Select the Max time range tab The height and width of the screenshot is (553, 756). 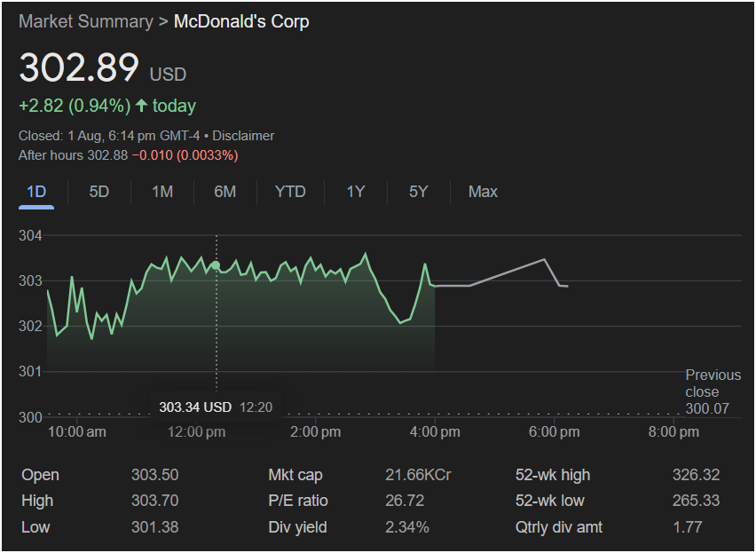point(483,192)
